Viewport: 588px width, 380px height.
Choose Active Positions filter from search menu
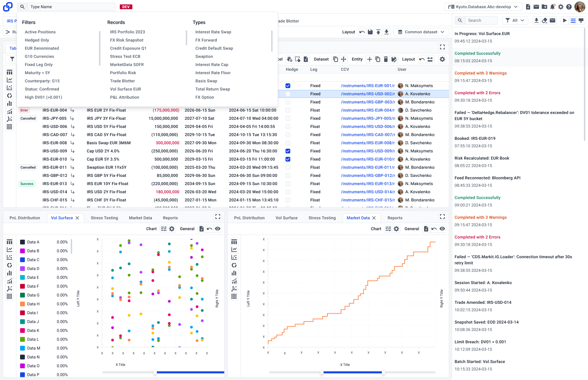pos(40,32)
